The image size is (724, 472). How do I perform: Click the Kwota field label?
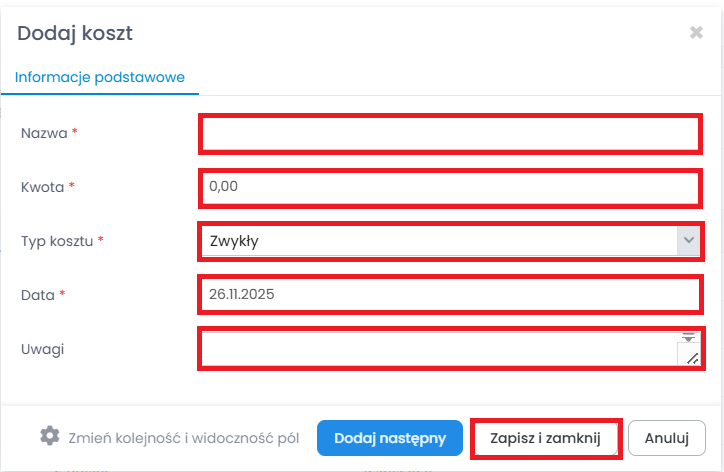coord(43,187)
